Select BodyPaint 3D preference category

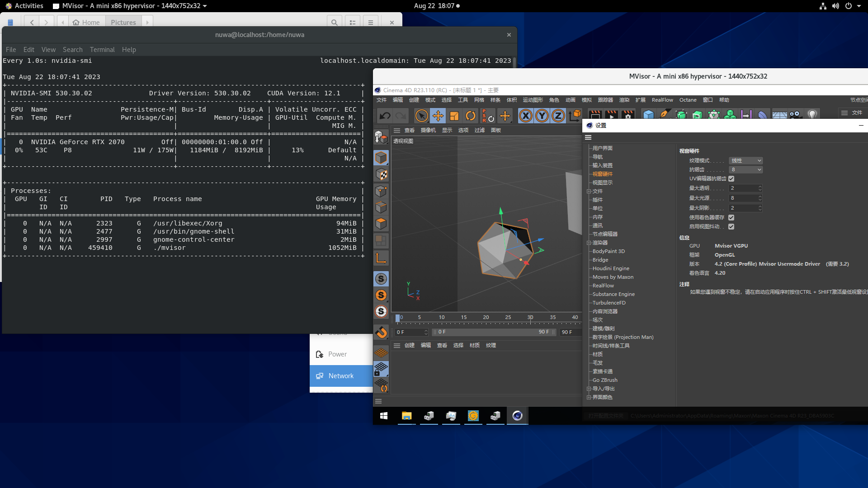coord(609,251)
